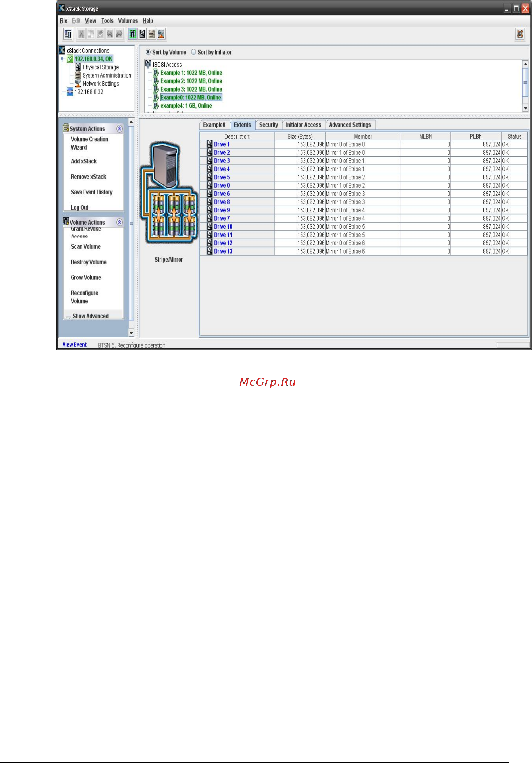This screenshot has width=532, height=763.
Task: Click the drive icon in Drive 13 row
Action: click(x=210, y=251)
